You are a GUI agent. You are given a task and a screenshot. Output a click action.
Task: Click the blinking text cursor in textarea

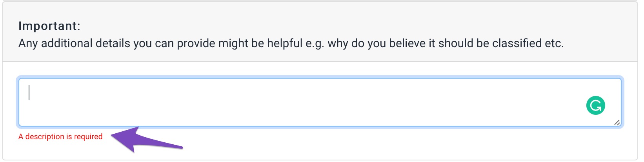(29, 93)
